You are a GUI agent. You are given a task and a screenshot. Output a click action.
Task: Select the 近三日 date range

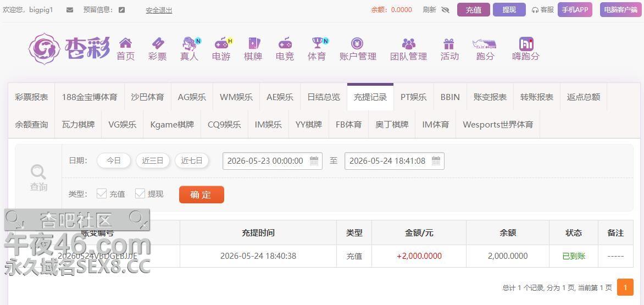[x=153, y=160]
